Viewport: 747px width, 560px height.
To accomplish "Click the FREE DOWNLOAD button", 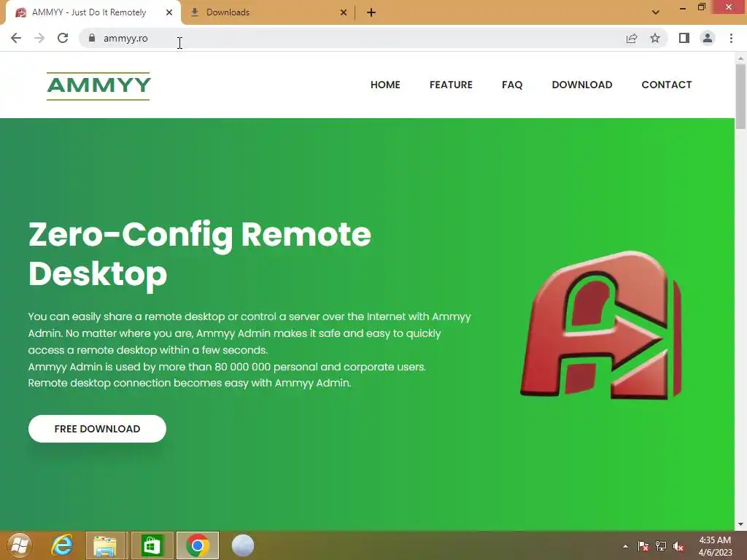I will click(x=97, y=429).
